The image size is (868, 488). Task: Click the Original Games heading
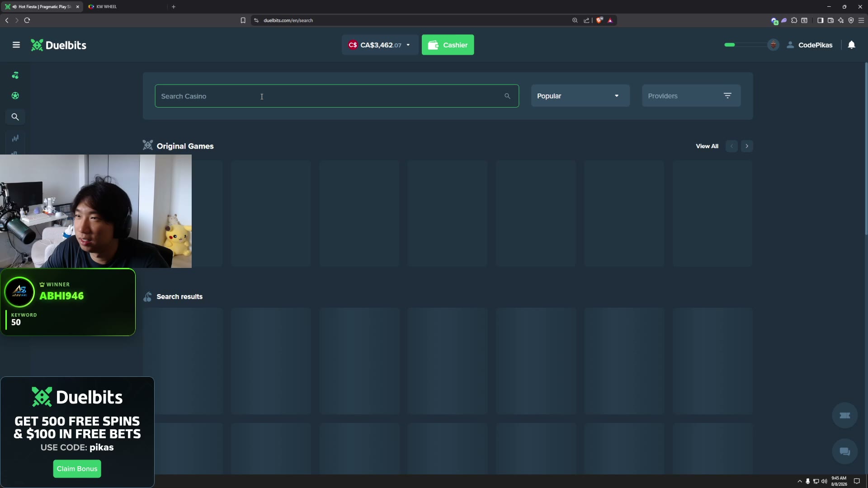tap(185, 146)
